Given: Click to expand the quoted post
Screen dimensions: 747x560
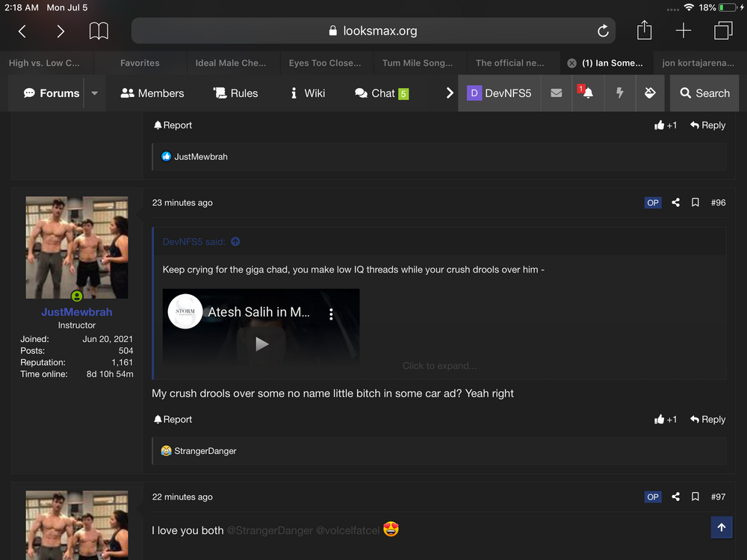Looking at the screenshot, I should coord(439,366).
